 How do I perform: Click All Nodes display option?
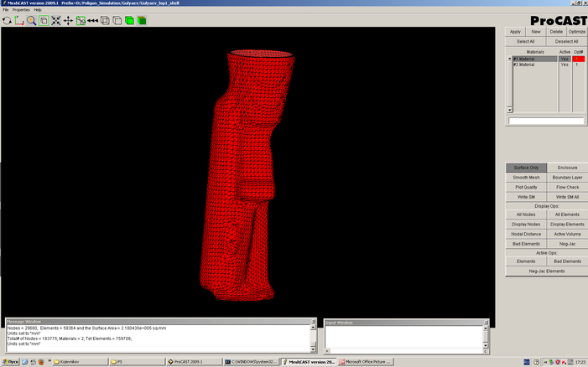coord(526,215)
